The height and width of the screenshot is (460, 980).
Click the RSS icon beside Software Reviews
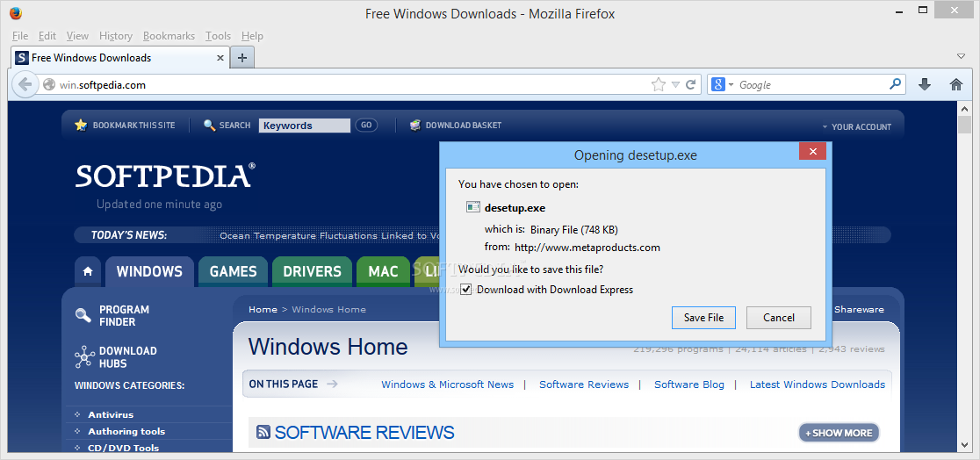coord(263,432)
